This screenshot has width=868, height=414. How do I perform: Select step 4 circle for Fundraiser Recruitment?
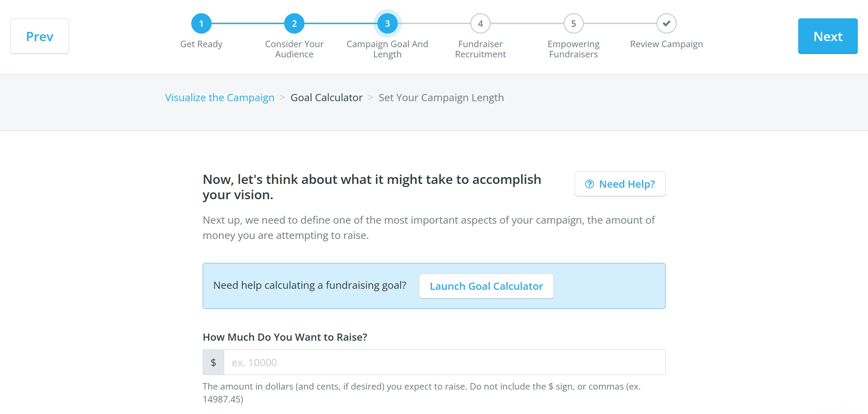(x=480, y=23)
